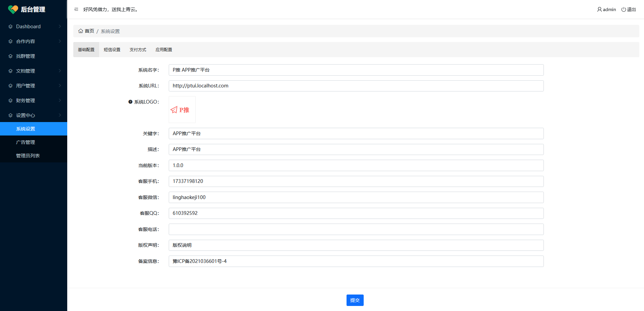Click the sidebar collapse icon in header
Screen dimensions: 644x311
[x=76, y=9]
